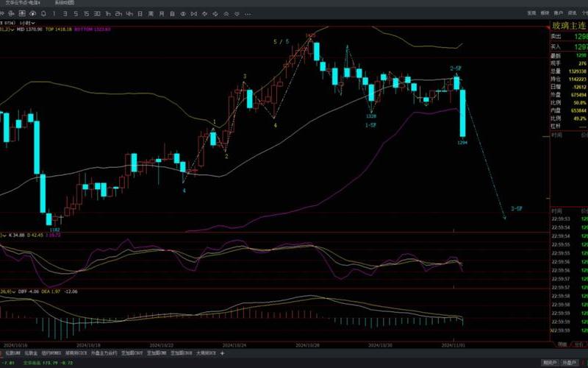Click the 玻璃主连 contract title
The image size is (588, 368).
coord(569,26)
